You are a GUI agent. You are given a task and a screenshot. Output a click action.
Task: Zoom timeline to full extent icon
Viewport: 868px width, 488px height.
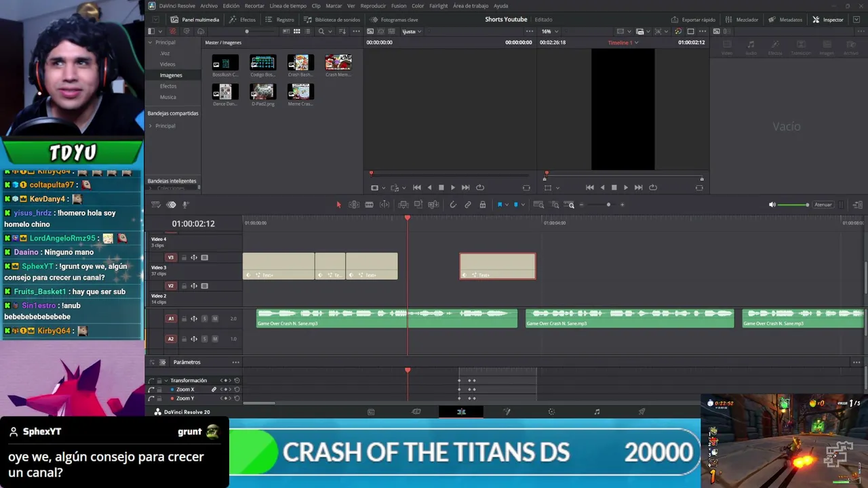538,205
